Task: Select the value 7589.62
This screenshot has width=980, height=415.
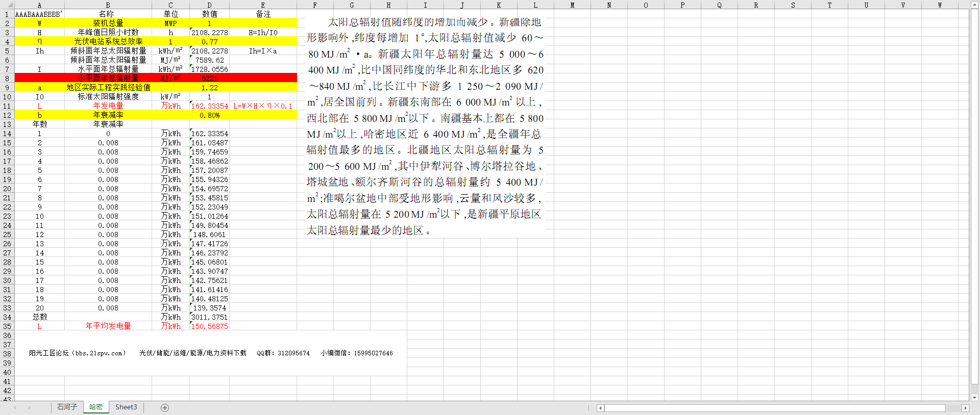Action: coord(209,60)
